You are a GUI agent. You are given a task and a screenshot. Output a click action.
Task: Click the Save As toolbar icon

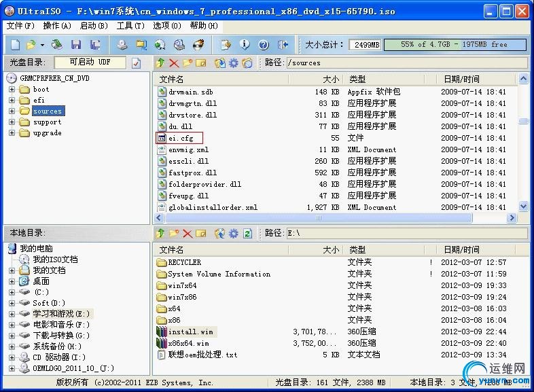click(x=95, y=45)
